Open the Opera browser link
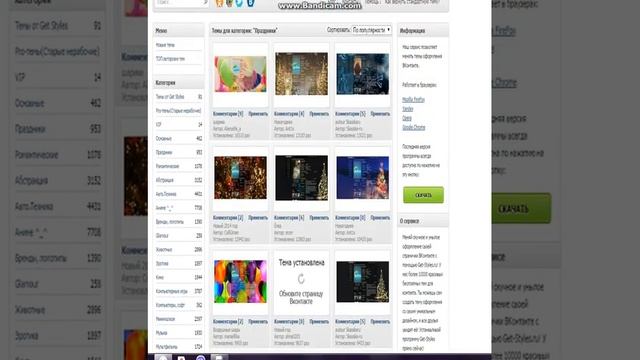 point(407,118)
